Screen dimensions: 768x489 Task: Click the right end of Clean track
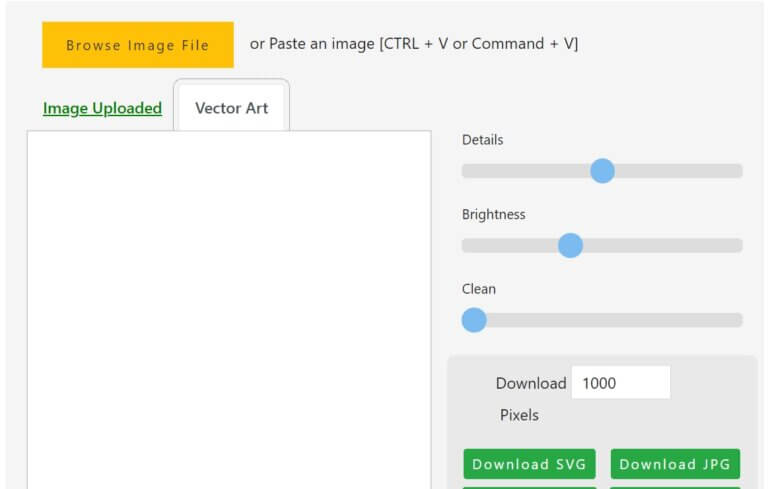coord(738,320)
